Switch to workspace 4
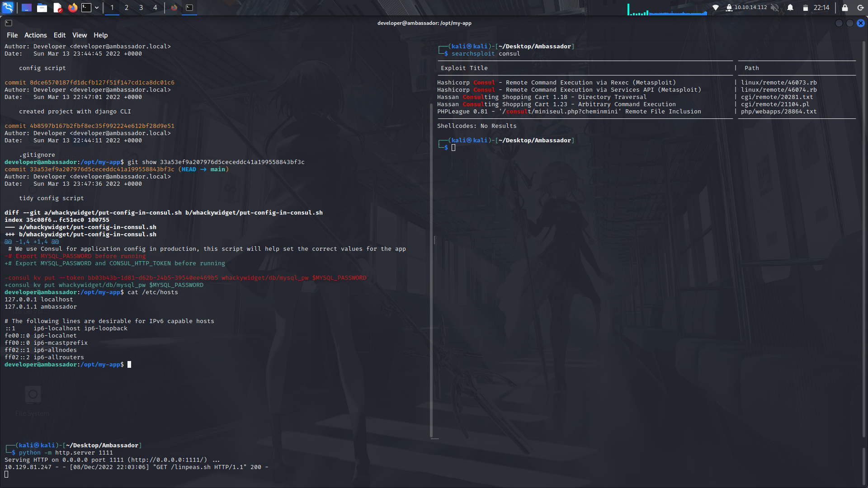The width and height of the screenshot is (868, 488). [x=156, y=8]
